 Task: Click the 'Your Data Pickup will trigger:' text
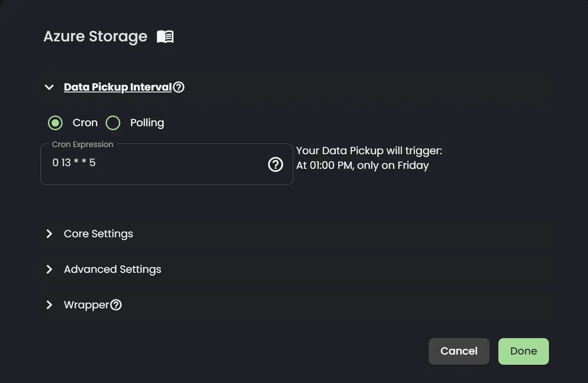[x=369, y=151]
